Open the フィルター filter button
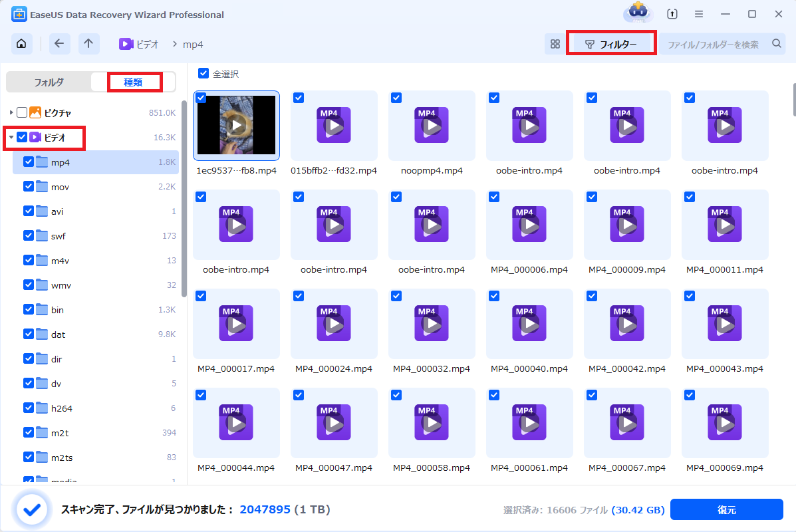The height and width of the screenshot is (532, 796). pyautogui.click(x=610, y=45)
